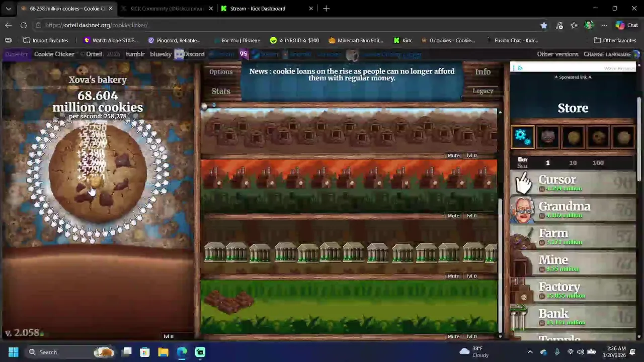Click the buildings panel scrollbar thumb
The width and height of the screenshot is (644, 362).
pos(500,265)
